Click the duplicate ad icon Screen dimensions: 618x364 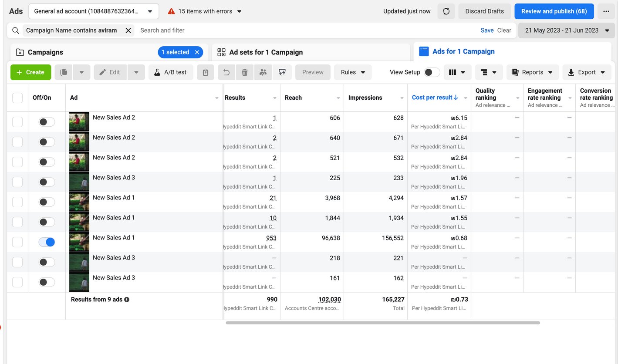coord(64,72)
